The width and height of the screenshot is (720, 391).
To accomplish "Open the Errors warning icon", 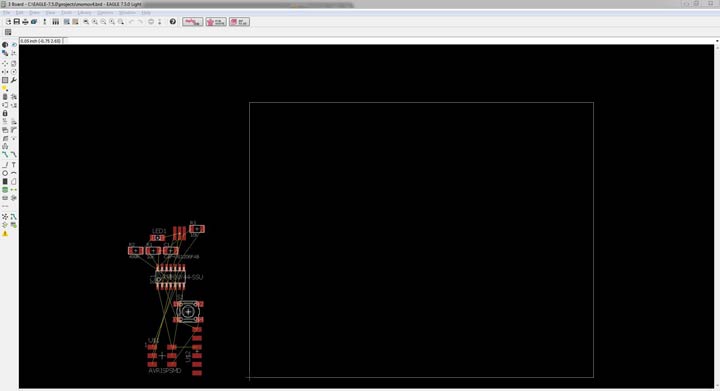I will (x=5, y=234).
